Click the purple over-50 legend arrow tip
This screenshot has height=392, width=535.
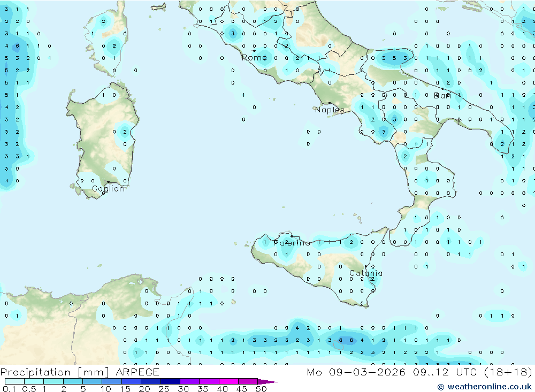[267, 382]
